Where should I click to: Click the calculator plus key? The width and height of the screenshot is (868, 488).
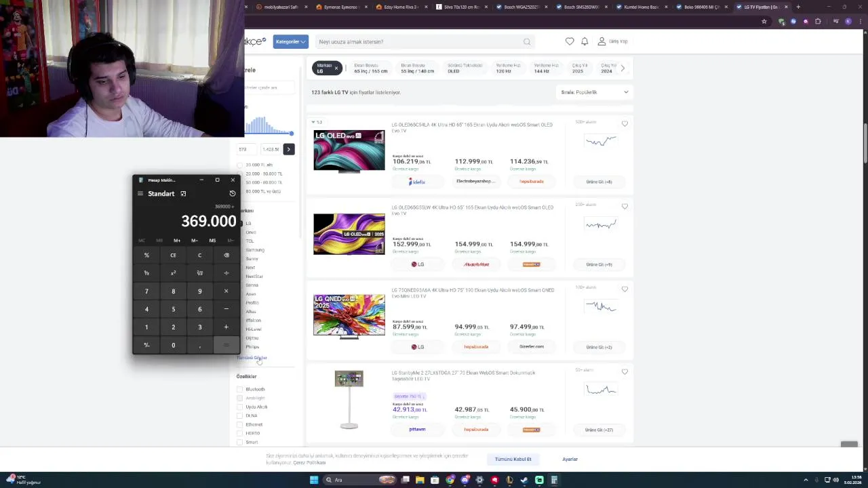pos(226,327)
